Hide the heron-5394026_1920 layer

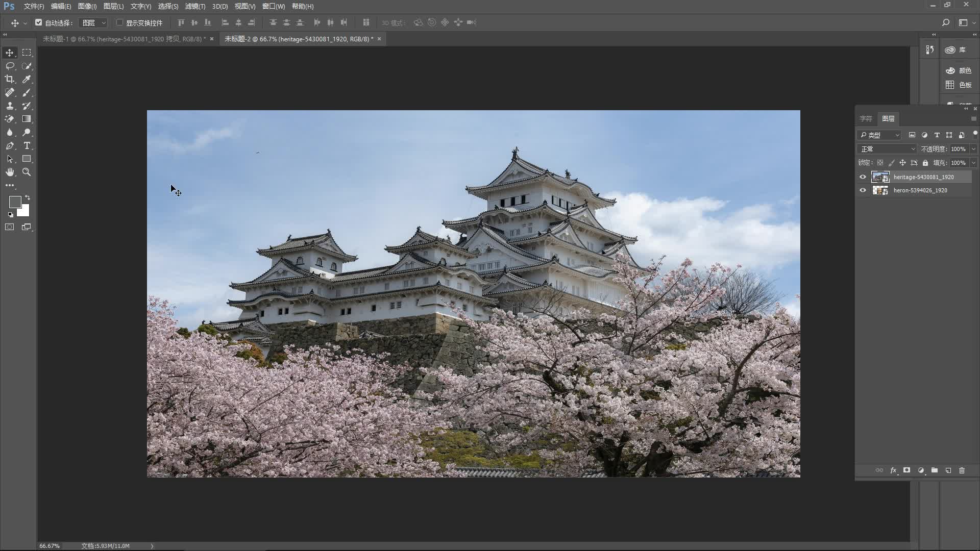click(863, 190)
